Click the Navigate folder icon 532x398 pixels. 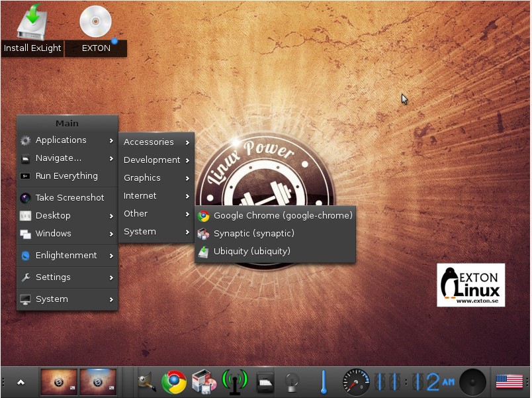(25, 158)
